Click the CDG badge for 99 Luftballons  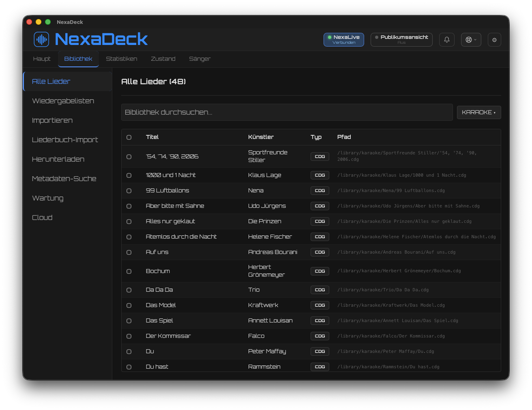click(x=320, y=190)
